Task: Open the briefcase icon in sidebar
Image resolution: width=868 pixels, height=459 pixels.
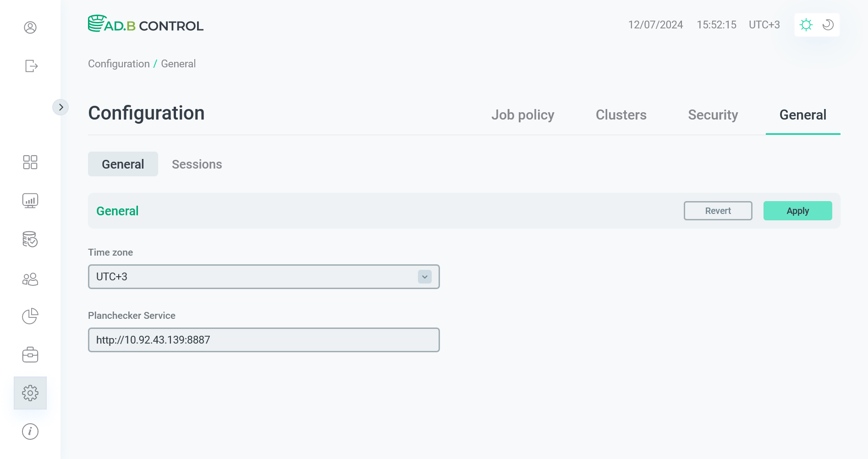Action: (30, 355)
